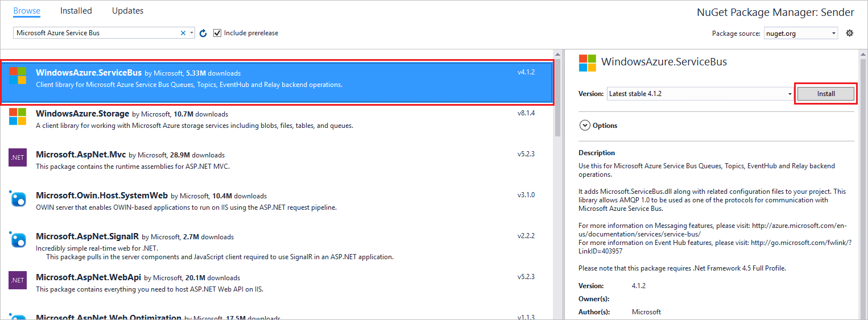The width and height of the screenshot is (868, 320).
Task: Select the WindowsAzure.ServiceBus package row
Action: coord(277,82)
